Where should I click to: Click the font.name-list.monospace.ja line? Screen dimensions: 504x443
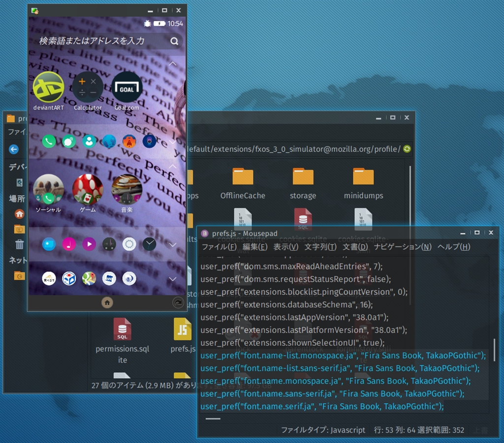click(x=343, y=355)
